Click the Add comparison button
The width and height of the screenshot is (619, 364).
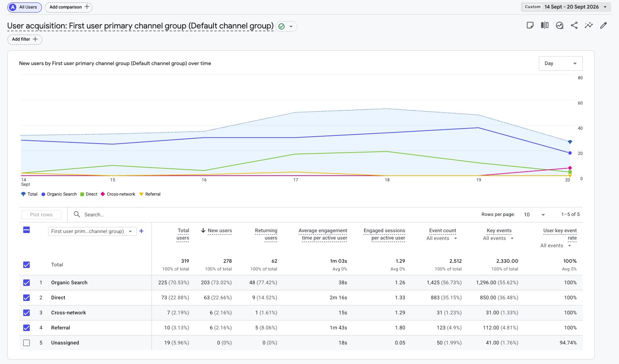(69, 7)
